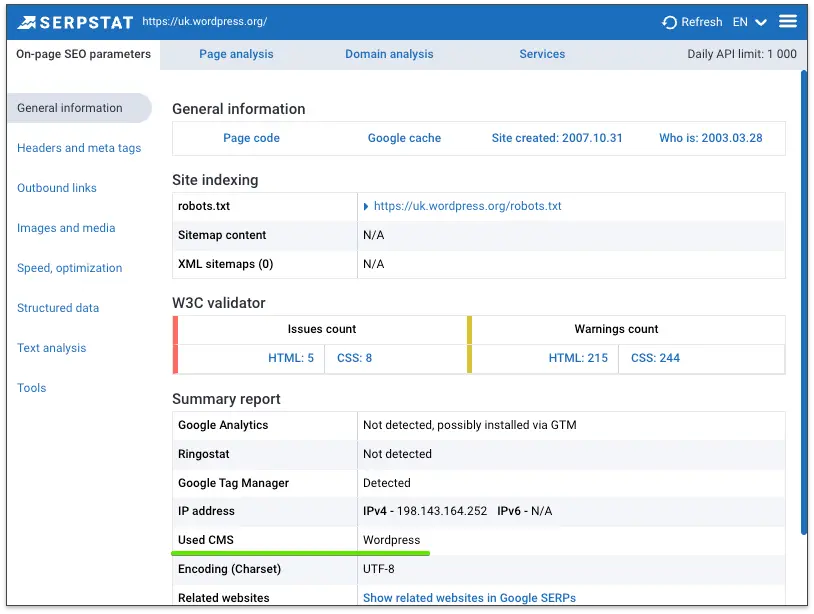
Task: Go to Headers and meta tags
Action: pyautogui.click(x=79, y=148)
